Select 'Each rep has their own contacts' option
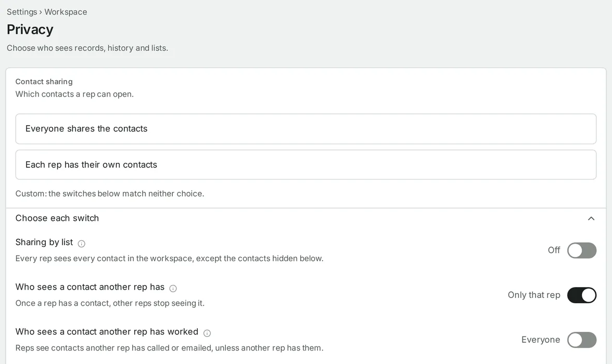The width and height of the screenshot is (612, 364). coord(305,165)
